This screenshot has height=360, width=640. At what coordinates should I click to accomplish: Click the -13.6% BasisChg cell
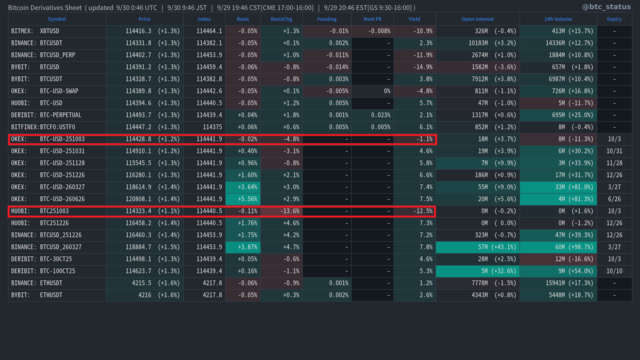coord(282,211)
